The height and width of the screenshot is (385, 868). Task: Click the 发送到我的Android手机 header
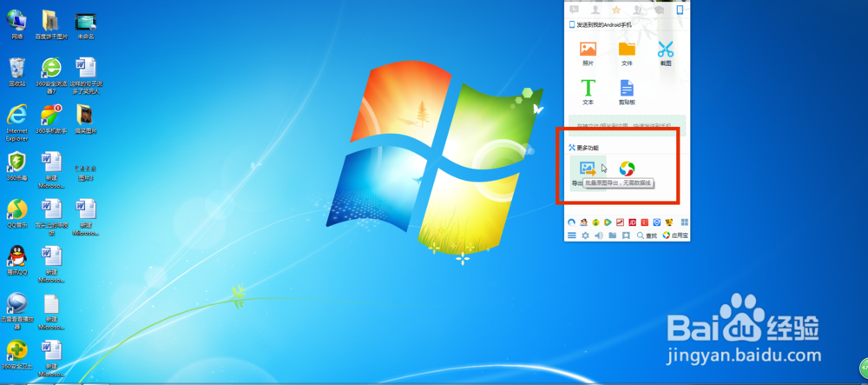[x=601, y=25]
